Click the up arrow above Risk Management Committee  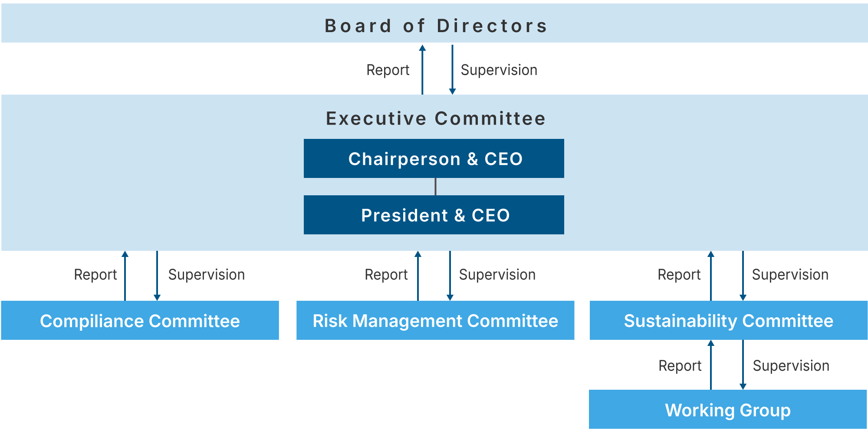pyautogui.click(x=418, y=275)
